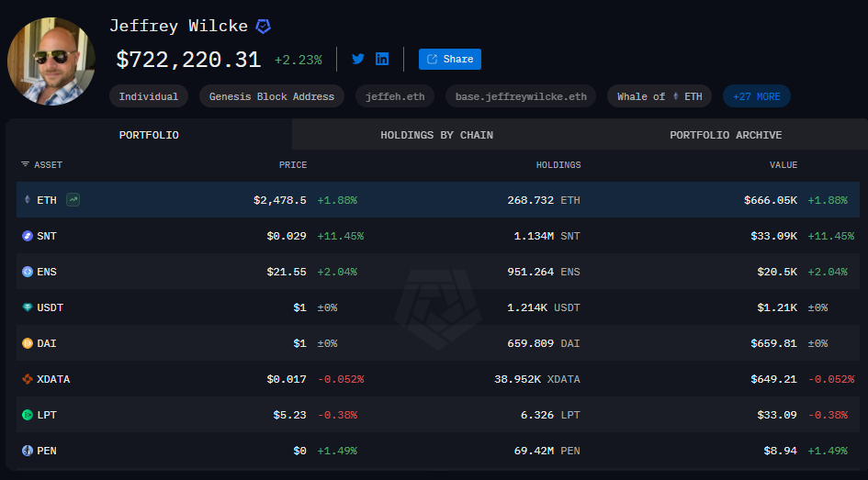Click the XDATA value $649.21
The height and width of the screenshot is (480, 868).
[774, 379]
